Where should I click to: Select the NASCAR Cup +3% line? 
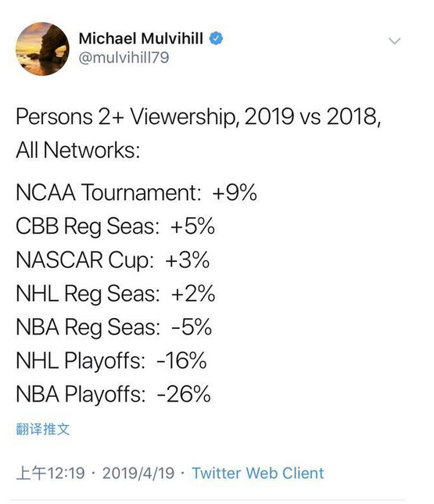(x=113, y=259)
